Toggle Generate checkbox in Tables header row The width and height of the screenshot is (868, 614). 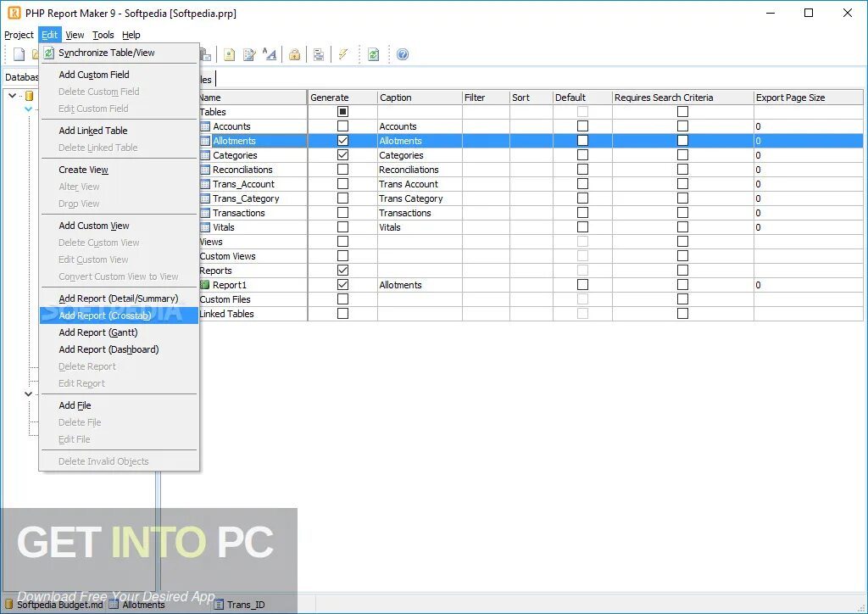tap(342, 112)
